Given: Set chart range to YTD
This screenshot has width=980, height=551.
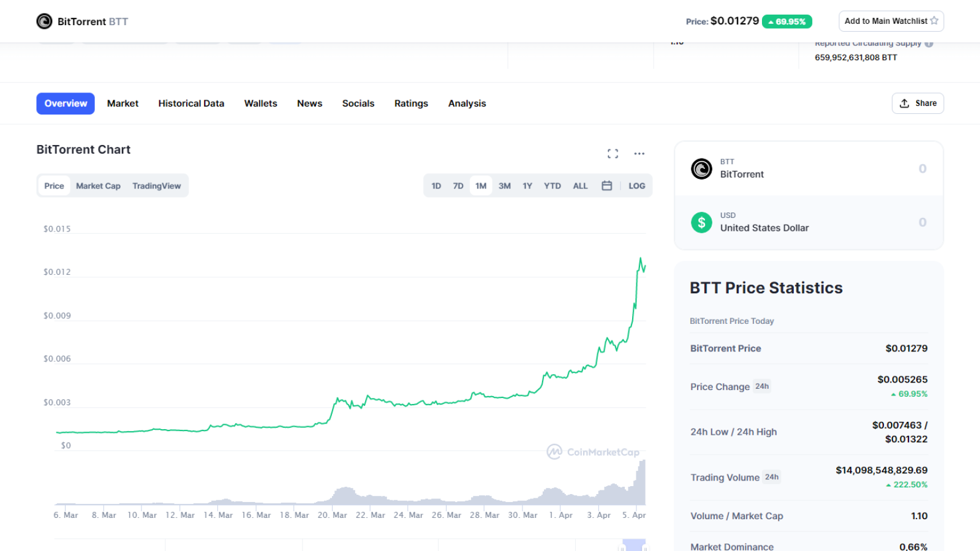Looking at the screenshot, I should [x=552, y=186].
